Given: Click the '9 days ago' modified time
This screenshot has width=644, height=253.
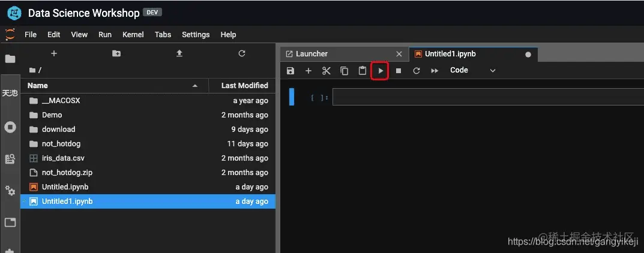Looking at the screenshot, I should (x=250, y=129).
